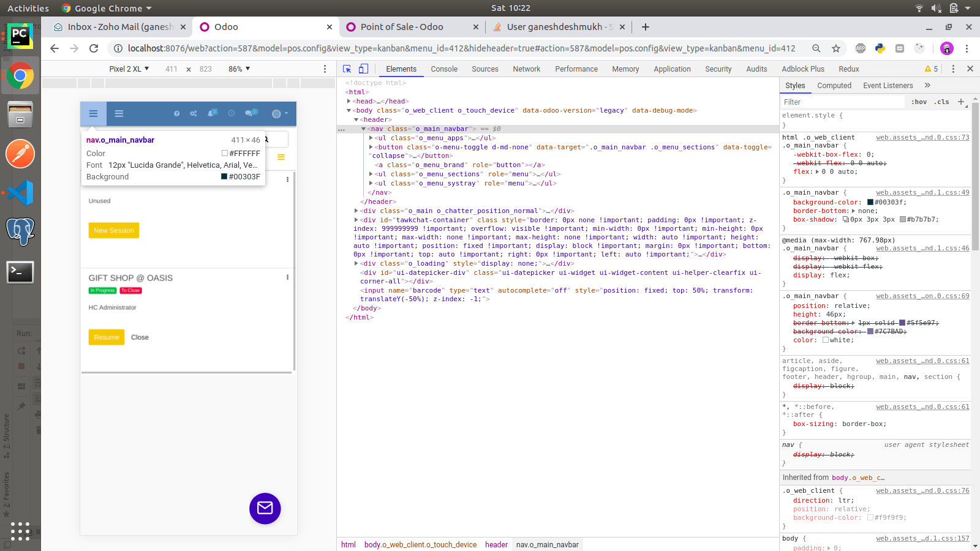Open the Odoo help question mark icon

177,113
